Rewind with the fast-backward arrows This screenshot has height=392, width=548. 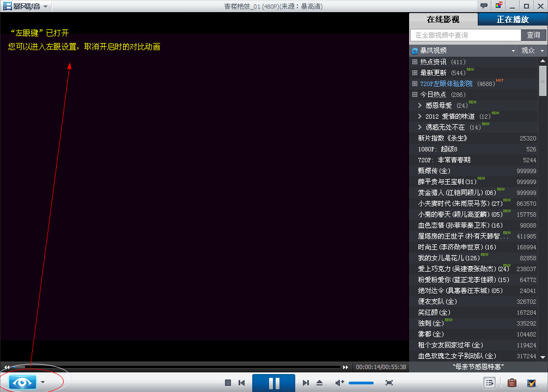(x=7, y=367)
